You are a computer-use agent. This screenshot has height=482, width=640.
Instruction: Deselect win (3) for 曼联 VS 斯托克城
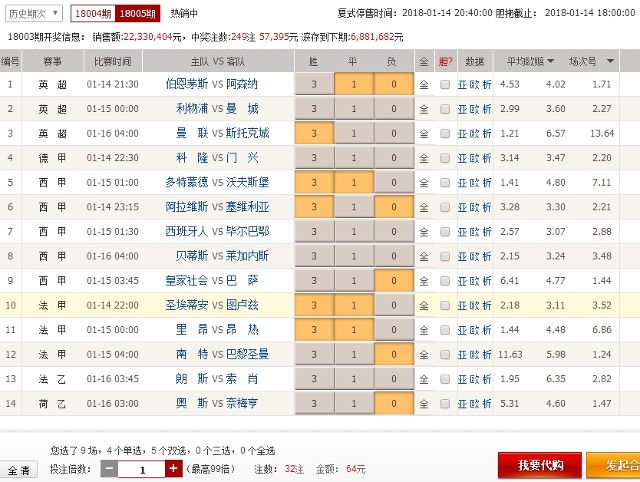pyautogui.click(x=314, y=133)
